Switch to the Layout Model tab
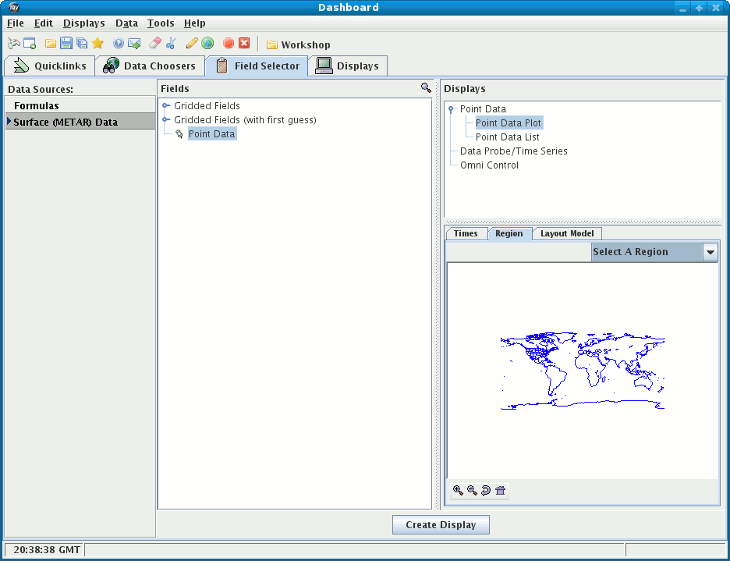The height and width of the screenshot is (561, 730). (x=567, y=233)
